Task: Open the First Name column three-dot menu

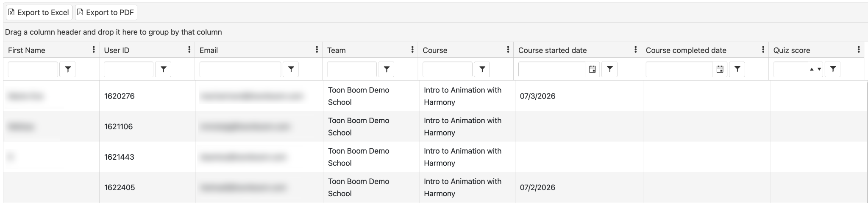Action: (x=93, y=50)
